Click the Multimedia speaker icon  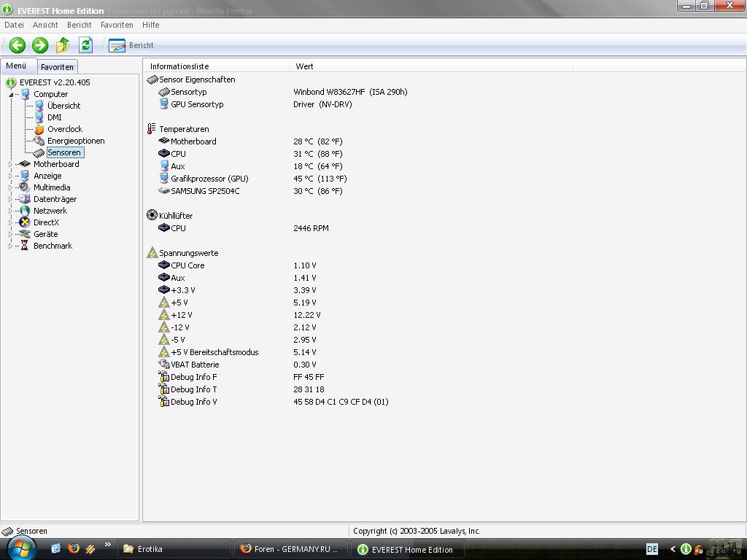(x=25, y=187)
